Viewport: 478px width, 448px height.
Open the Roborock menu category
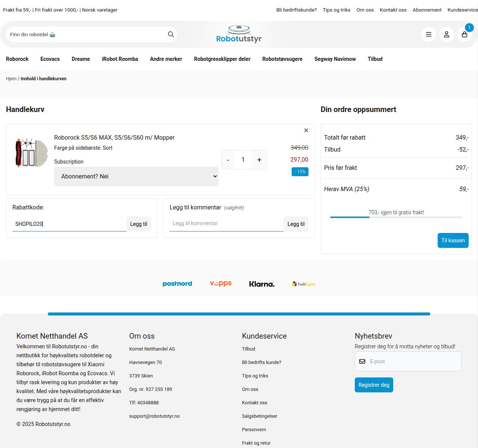click(17, 59)
